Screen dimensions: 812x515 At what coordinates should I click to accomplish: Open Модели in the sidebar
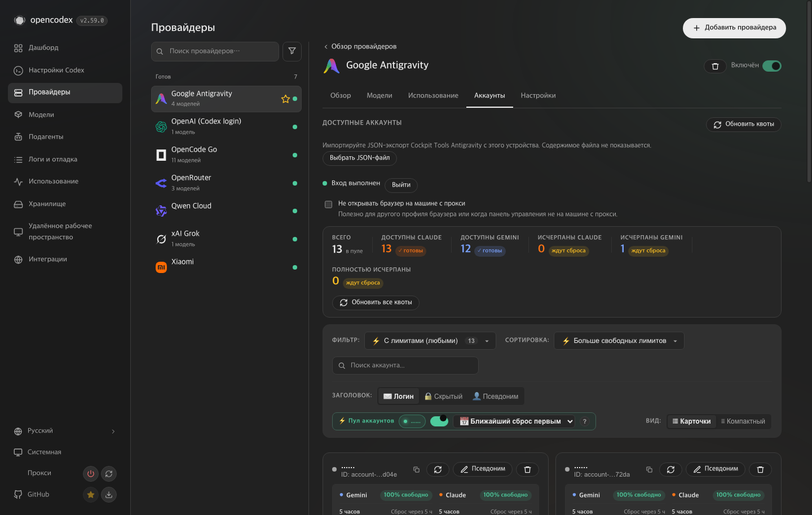pyautogui.click(x=65, y=115)
